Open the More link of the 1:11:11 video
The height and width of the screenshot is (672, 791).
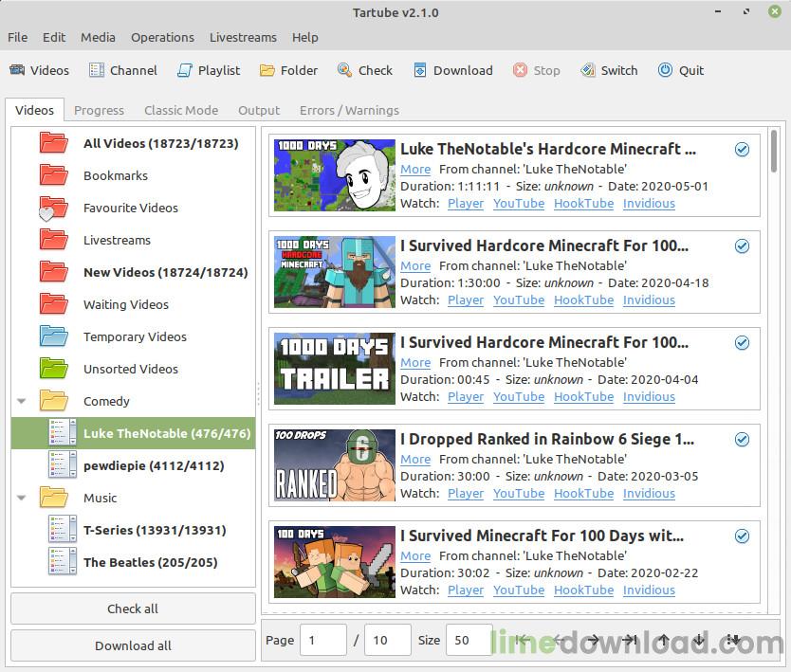coord(415,170)
